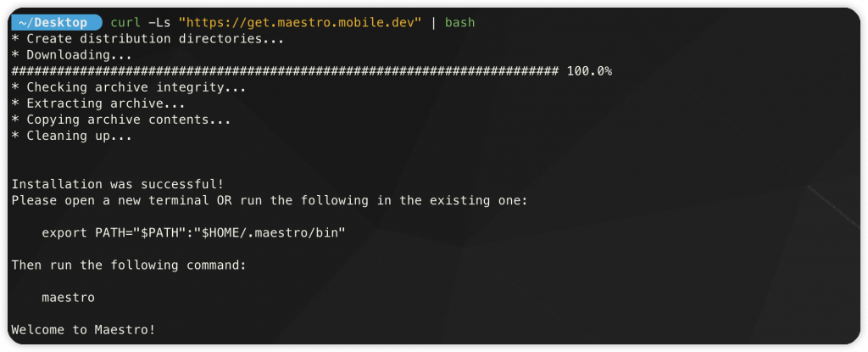Click the -Ls flag in the command
The width and height of the screenshot is (868, 352).
coord(160,23)
